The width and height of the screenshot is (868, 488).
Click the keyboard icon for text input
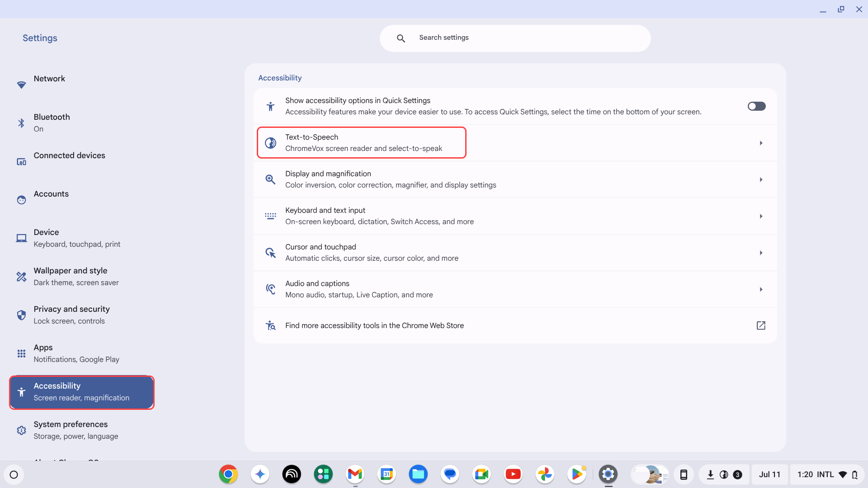tap(270, 216)
